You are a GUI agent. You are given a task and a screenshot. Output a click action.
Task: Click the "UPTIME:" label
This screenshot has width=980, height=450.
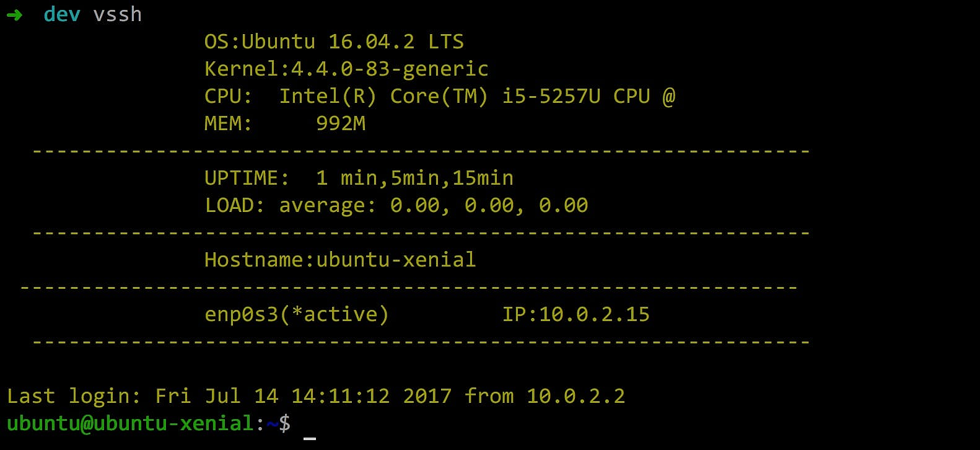coord(247,178)
